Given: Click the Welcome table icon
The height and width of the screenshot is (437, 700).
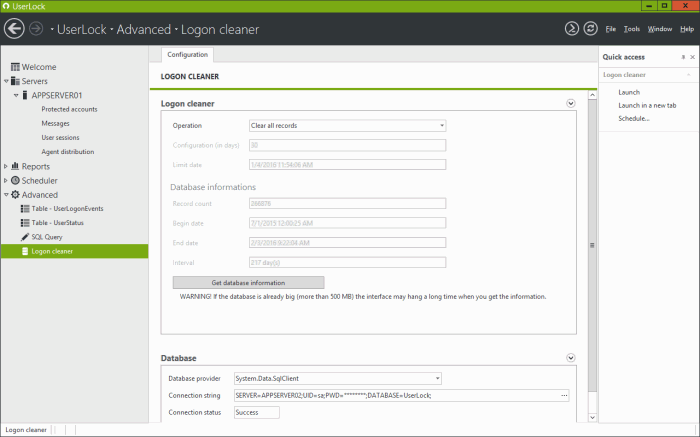Looking at the screenshot, I should pyautogui.click(x=15, y=67).
